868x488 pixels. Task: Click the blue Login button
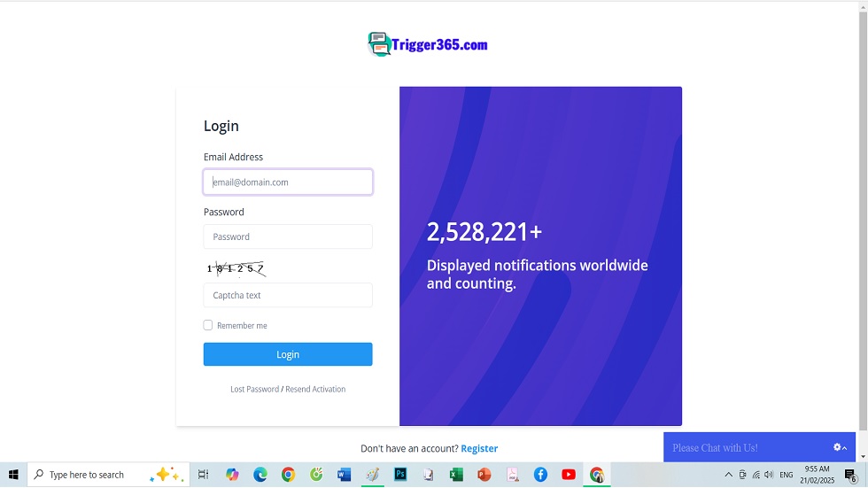pyautogui.click(x=288, y=354)
